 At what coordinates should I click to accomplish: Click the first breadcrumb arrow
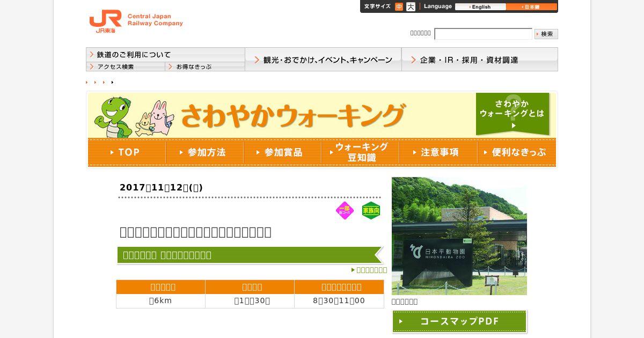[87, 82]
